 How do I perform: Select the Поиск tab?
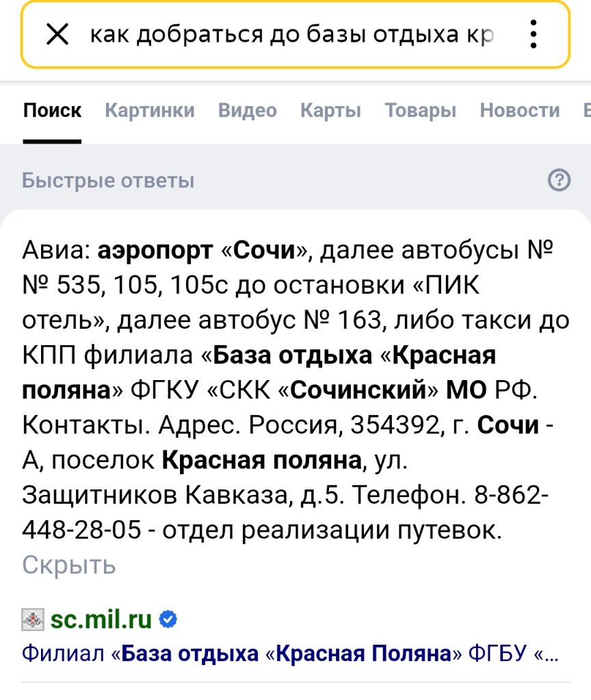pyautogui.click(x=52, y=111)
